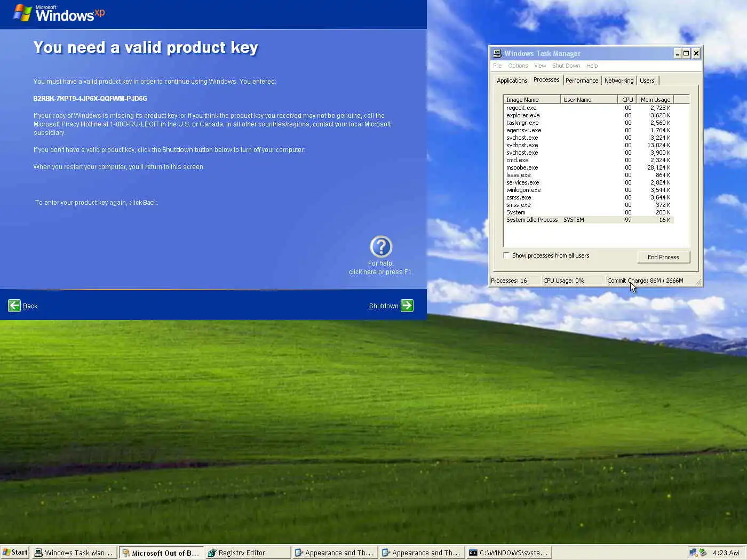
Task: Select winlogon.exe in process list
Action: 589,190
